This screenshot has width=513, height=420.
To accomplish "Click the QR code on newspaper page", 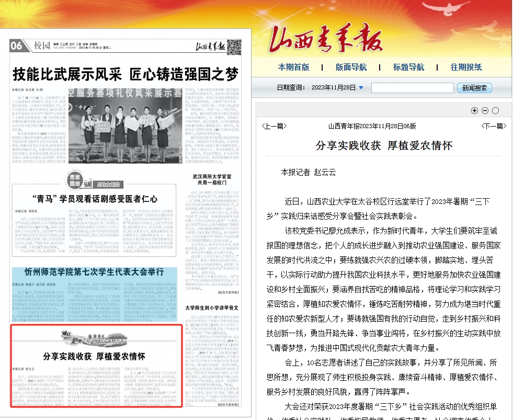I will tap(234, 47).
